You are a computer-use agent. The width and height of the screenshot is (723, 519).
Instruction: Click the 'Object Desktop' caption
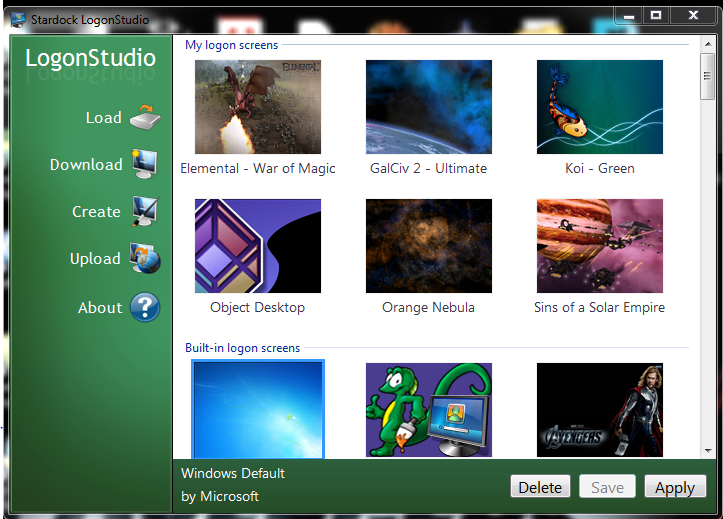pos(258,308)
